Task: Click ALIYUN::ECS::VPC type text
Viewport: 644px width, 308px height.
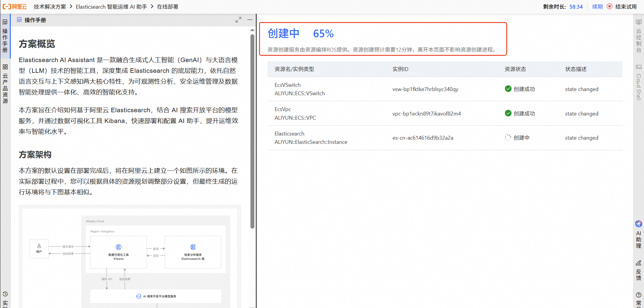Action: pos(295,118)
